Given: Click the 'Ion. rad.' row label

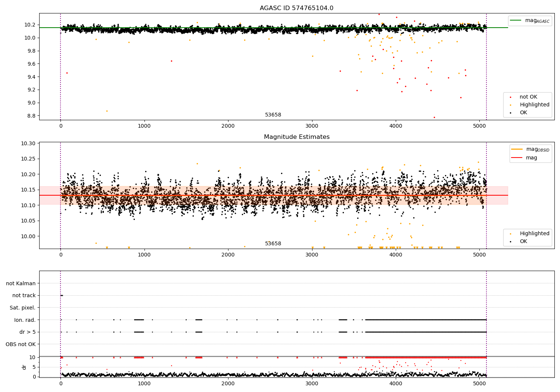Looking at the screenshot, I should (x=25, y=320).
